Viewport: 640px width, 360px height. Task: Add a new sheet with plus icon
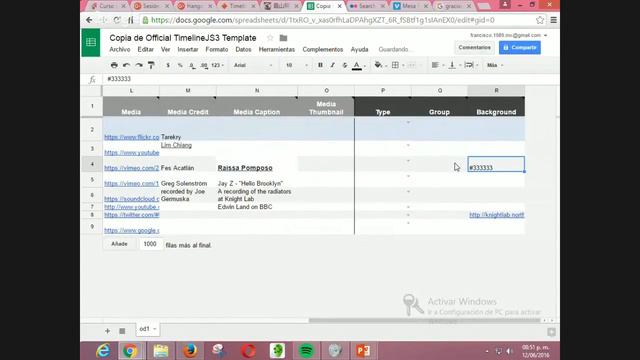pyautogui.click(x=107, y=331)
